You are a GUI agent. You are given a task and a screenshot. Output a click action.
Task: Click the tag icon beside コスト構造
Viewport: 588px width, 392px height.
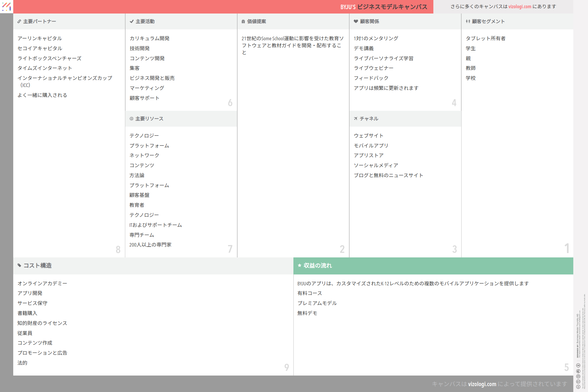tap(19, 265)
